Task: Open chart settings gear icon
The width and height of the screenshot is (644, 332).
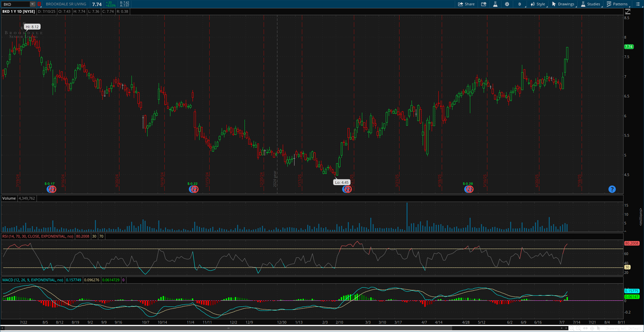Action: click(x=507, y=4)
